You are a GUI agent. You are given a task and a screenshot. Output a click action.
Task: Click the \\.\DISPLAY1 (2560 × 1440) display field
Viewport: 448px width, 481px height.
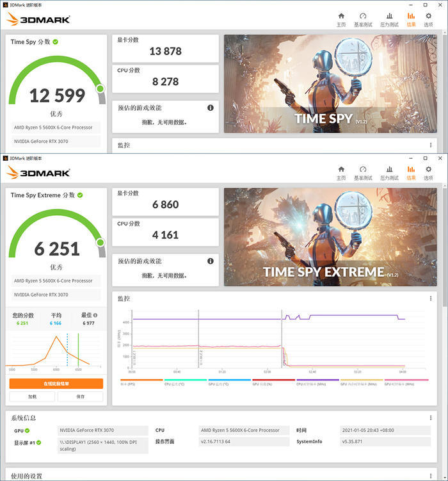(102, 445)
